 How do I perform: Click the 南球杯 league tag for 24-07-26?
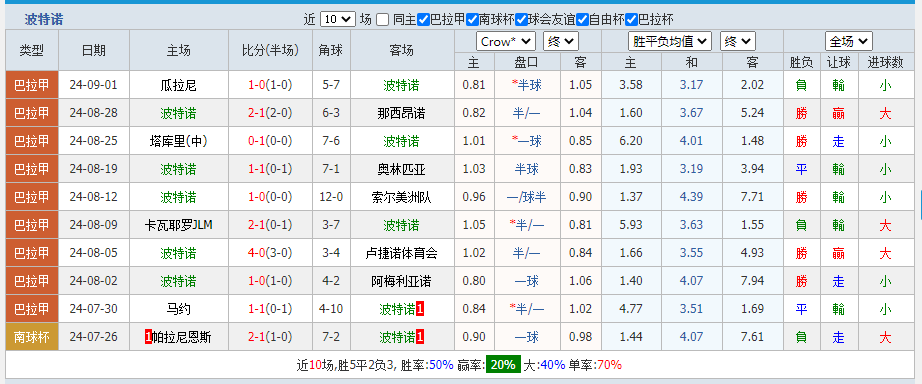[x=32, y=337]
